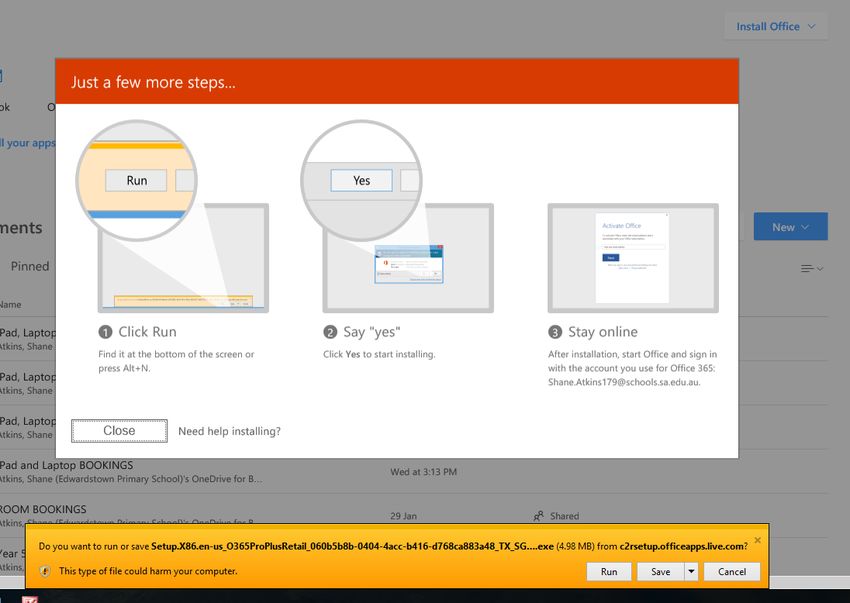Expand the Install Office dropdown
The image size is (850, 603).
point(776,27)
